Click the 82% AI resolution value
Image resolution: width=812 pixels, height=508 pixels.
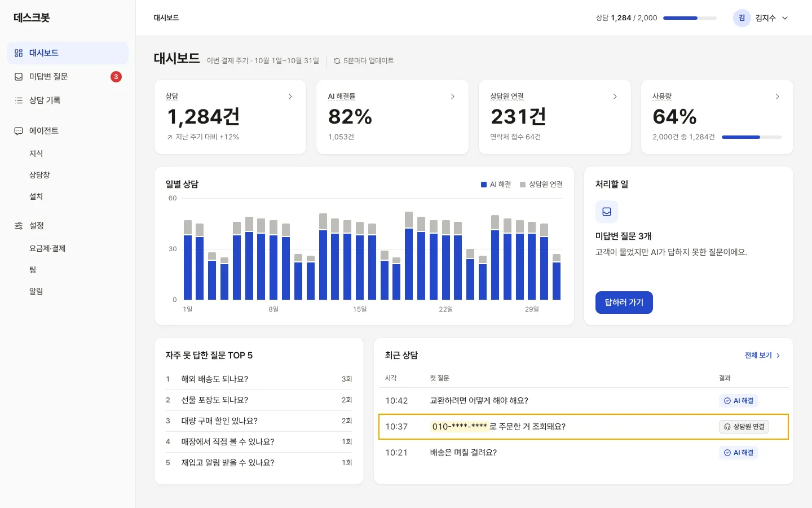tap(350, 117)
